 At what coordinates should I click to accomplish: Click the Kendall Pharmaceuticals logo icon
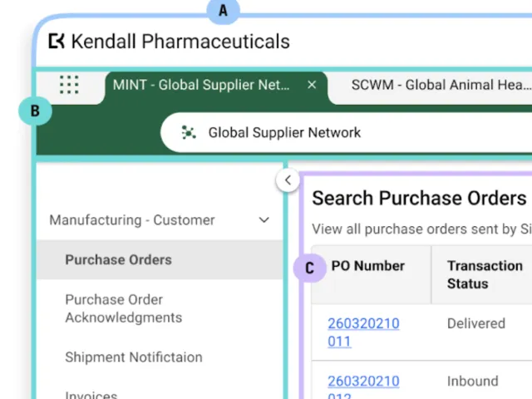57,41
